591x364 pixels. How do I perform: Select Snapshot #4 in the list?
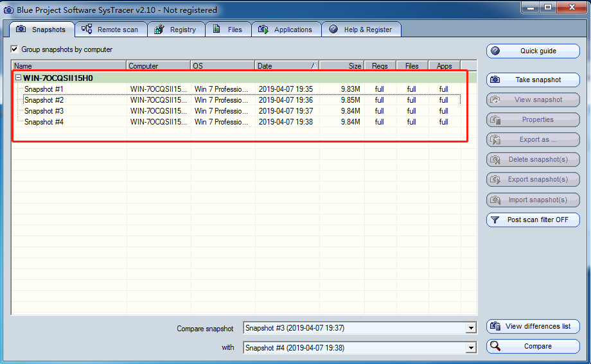44,122
